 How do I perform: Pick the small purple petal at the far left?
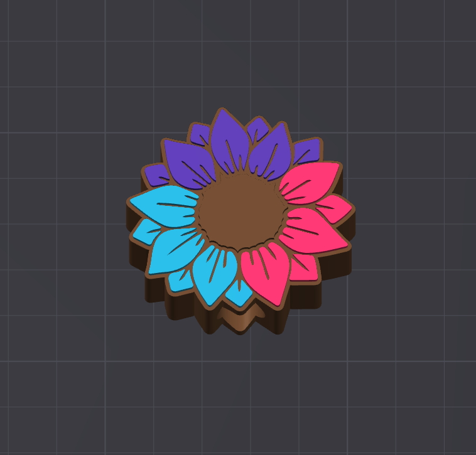tap(154, 174)
